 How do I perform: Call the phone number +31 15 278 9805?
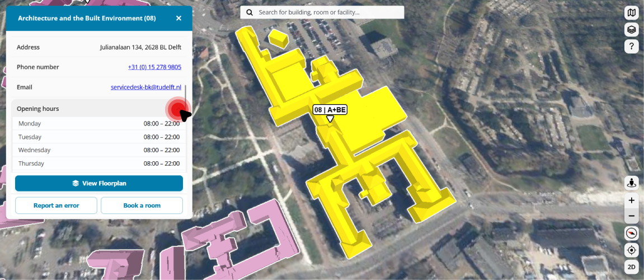154,67
